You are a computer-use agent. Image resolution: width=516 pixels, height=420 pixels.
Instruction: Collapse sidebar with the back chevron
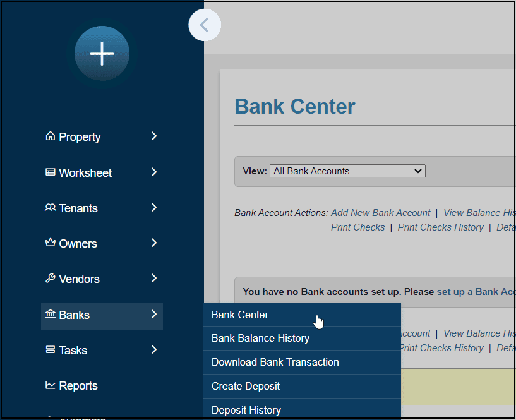(204, 25)
